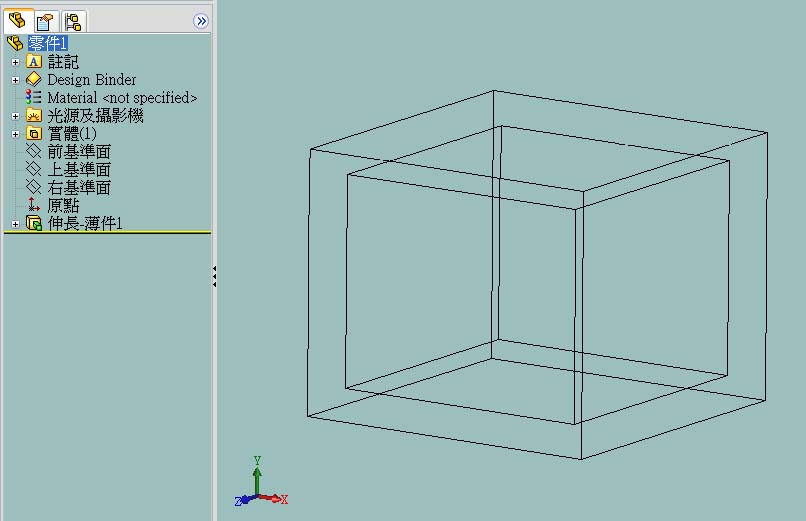This screenshot has height=521, width=806.
Task: Click the green Y axis of triad
Action: point(257,475)
